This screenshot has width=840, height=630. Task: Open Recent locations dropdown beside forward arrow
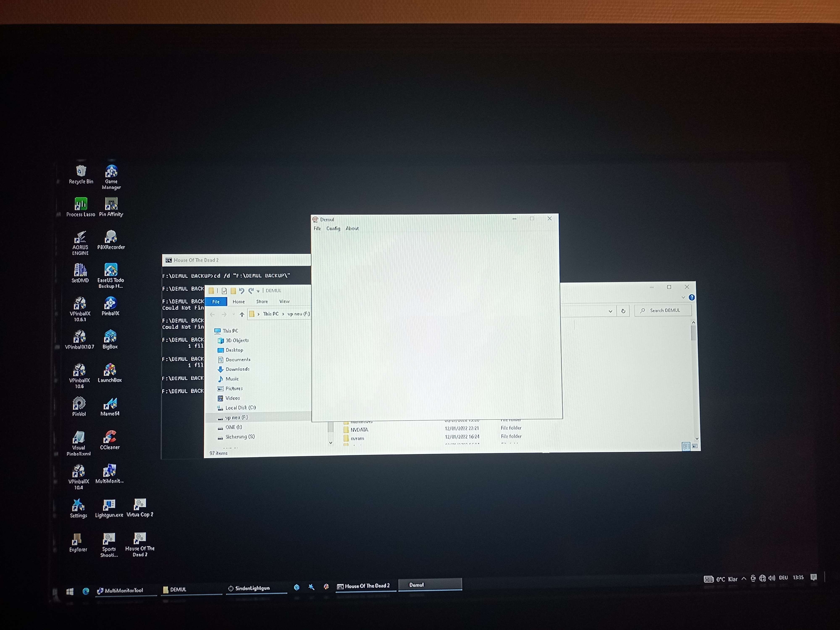(234, 314)
